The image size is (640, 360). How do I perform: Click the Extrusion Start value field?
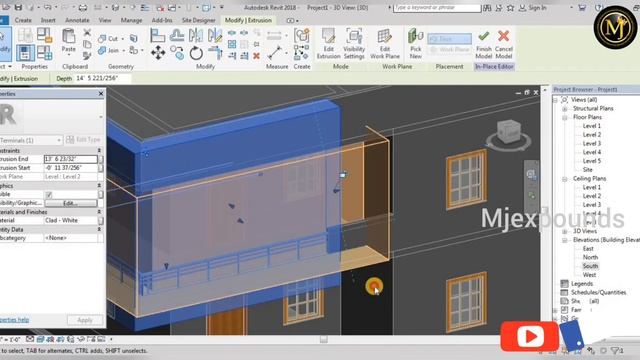pyautogui.click(x=71, y=168)
